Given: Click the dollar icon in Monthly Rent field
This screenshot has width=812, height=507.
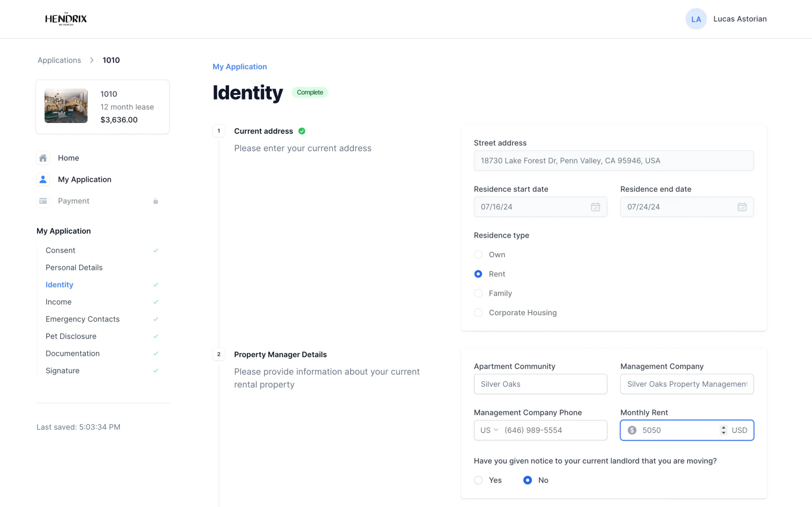Looking at the screenshot, I should pos(631,430).
